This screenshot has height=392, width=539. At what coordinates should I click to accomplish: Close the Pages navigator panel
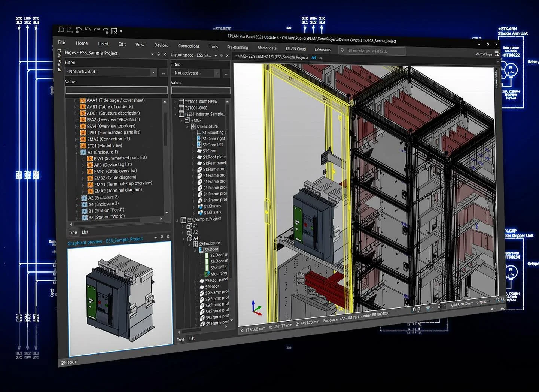pos(165,54)
